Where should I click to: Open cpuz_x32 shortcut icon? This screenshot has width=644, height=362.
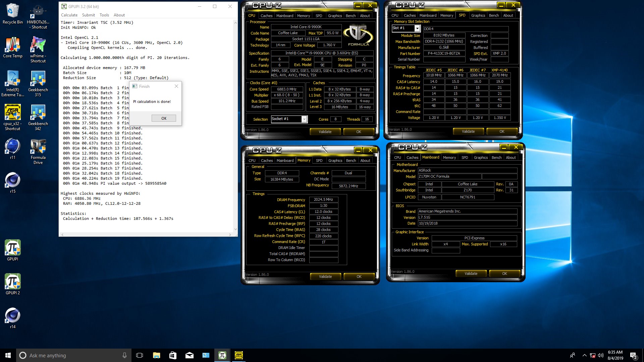click(12, 117)
